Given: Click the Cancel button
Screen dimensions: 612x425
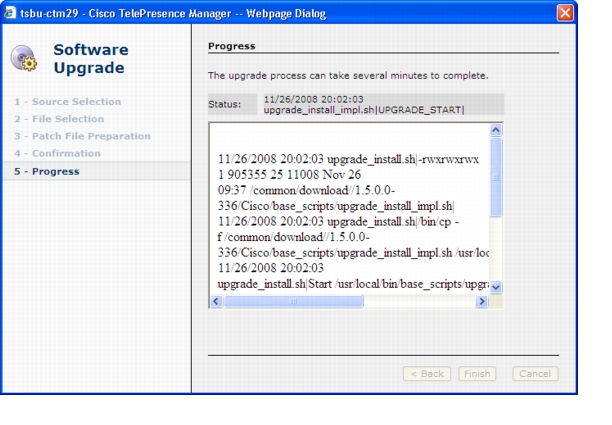Looking at the screenshot, I should 535,373.
